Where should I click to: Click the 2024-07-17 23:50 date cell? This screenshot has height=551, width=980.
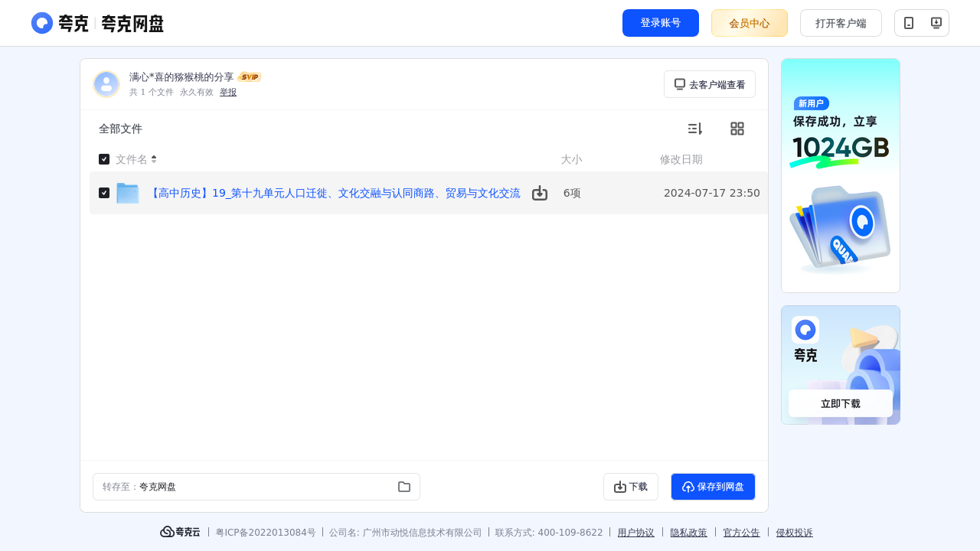[712, 193]
